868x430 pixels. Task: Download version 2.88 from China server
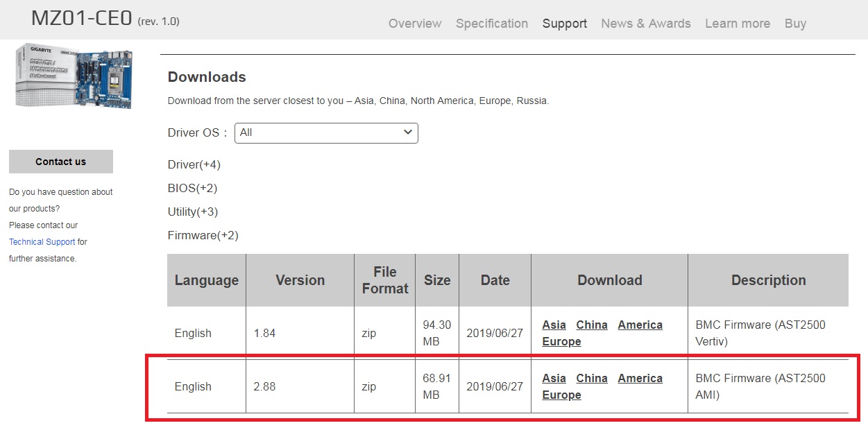pos(592,378)
